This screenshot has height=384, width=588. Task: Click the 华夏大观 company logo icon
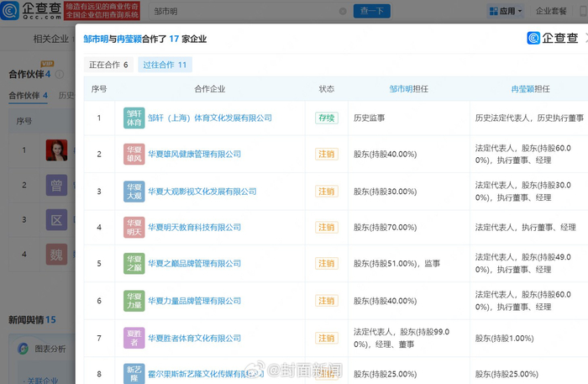pos(134,192)
